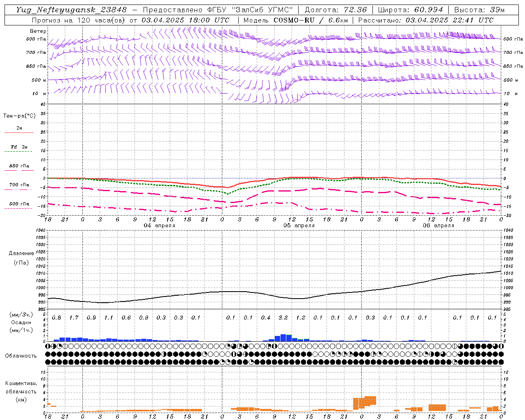This screenshot has width=525, height=420.
Task: Select the 'Модель COSMO-RU / 6.6км' label
Action: tap(296, 20)
